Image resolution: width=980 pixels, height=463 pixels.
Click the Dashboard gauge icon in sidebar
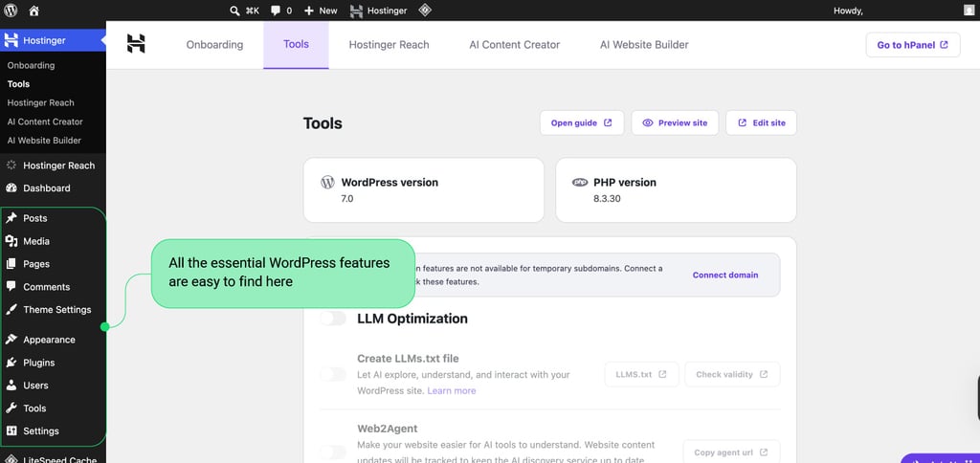point(11,188)
